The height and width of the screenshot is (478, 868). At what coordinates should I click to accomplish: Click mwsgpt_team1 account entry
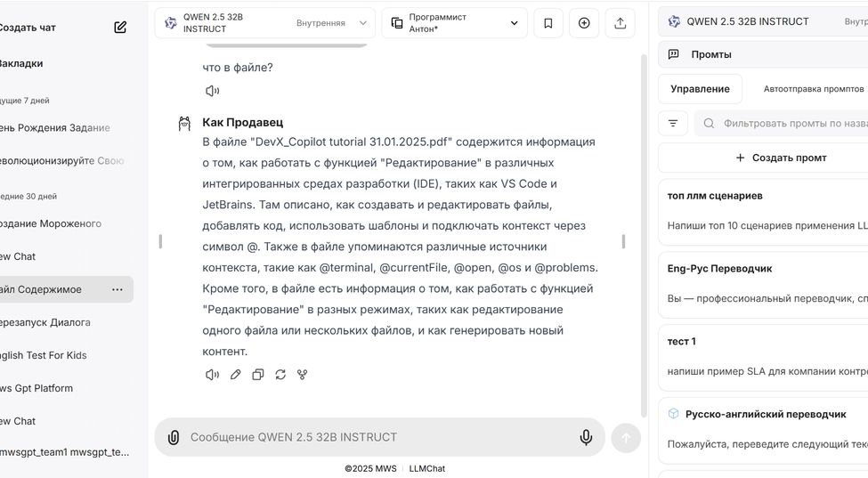[x=65, y=452]
